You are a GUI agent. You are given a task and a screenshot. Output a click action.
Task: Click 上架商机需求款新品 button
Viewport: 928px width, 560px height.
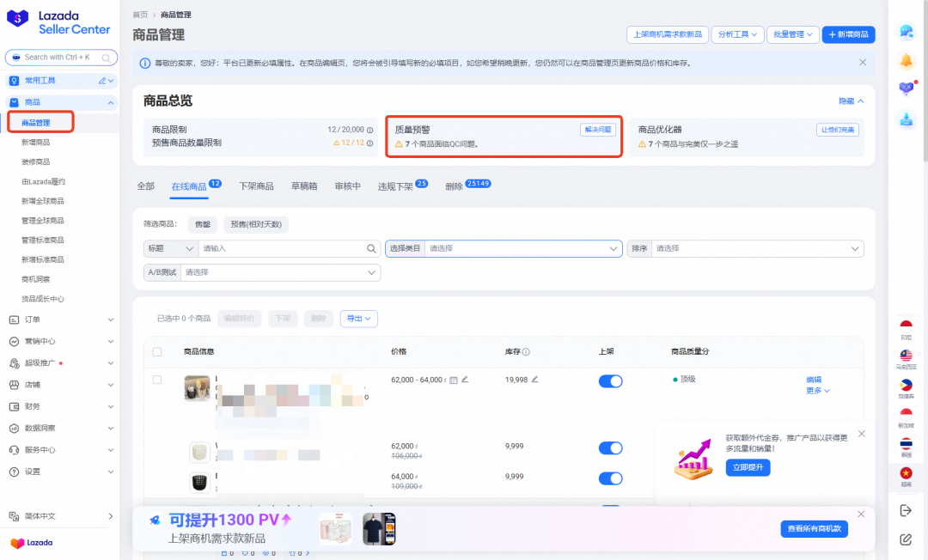click(668, 34)
